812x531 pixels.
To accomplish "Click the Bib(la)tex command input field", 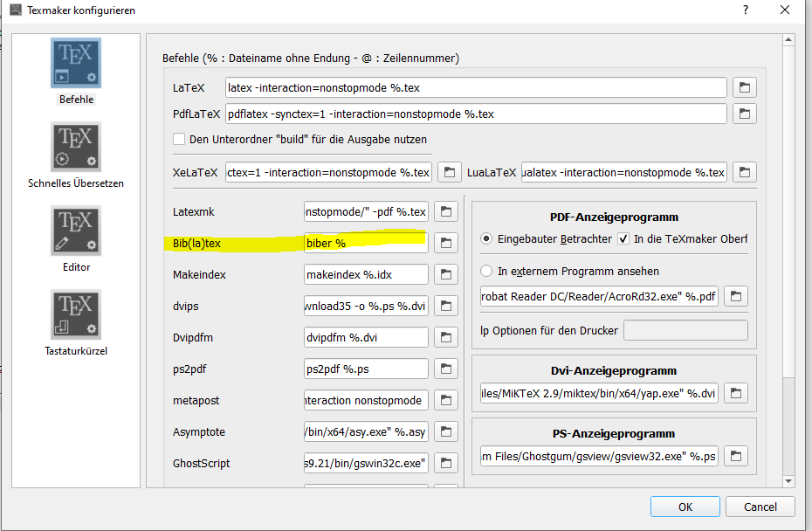I will point(365,242).
